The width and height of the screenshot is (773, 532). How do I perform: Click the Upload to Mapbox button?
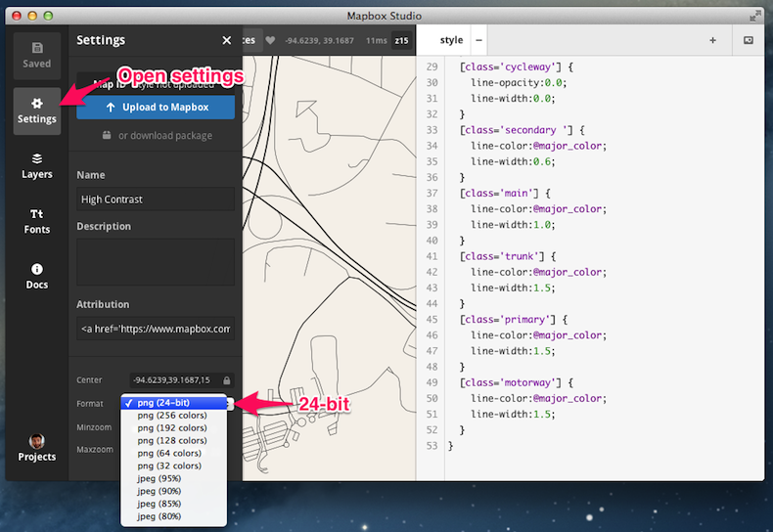[156, 108]
